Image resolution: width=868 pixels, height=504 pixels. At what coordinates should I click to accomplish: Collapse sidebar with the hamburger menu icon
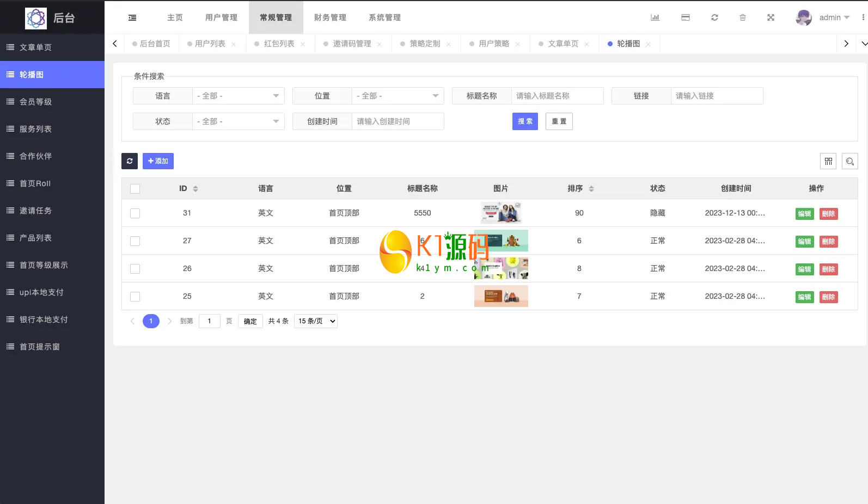[132, 17]
